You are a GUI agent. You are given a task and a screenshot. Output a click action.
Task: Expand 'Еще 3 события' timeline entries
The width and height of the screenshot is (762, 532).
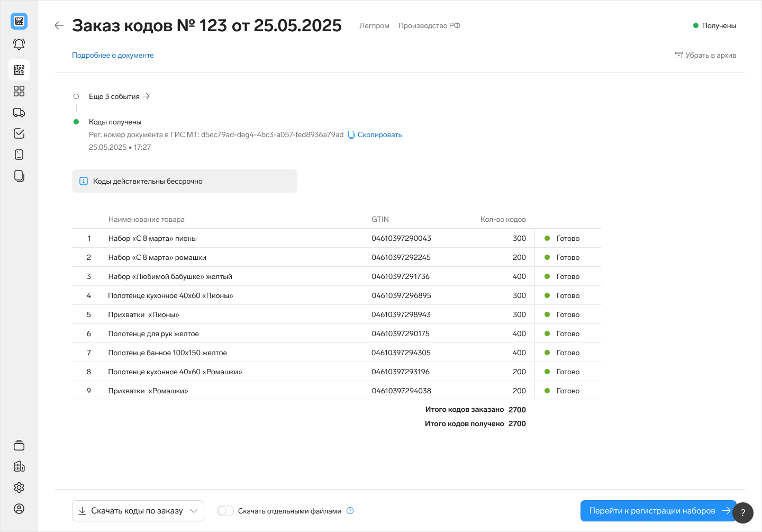[x=119, y=96]
